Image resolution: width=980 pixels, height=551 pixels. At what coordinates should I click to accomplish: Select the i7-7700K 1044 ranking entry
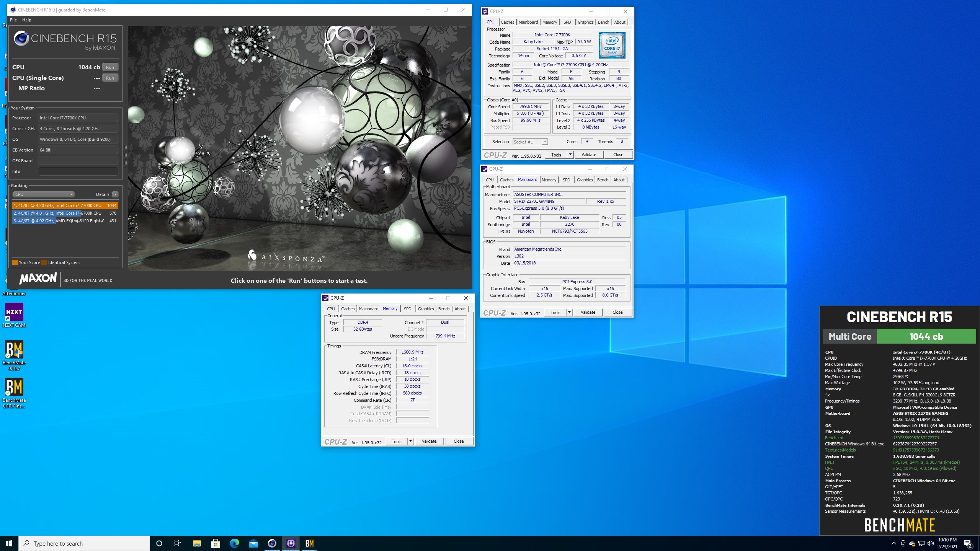click(x=65, y=205)
